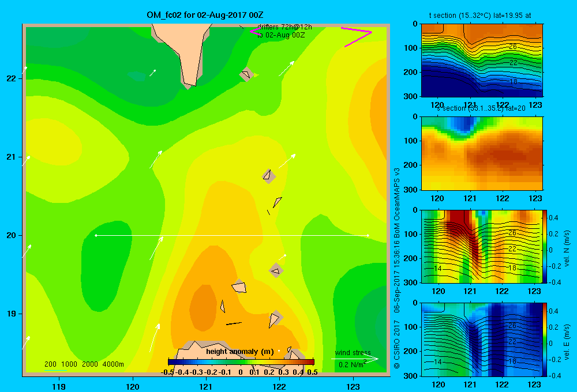577x392 pixels.
Task: Click the title "OM_fc02 for 02-Aug-2017 00Z"
Action: click(205, 15)
